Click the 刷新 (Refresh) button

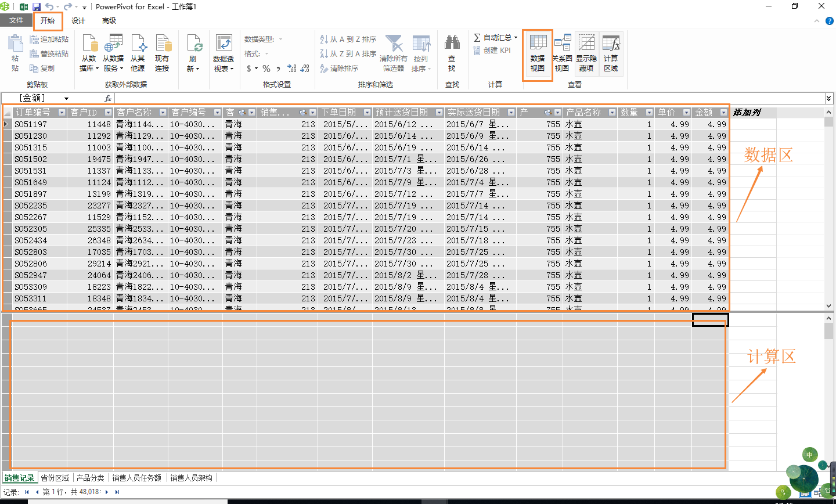(x=193, y=53)
